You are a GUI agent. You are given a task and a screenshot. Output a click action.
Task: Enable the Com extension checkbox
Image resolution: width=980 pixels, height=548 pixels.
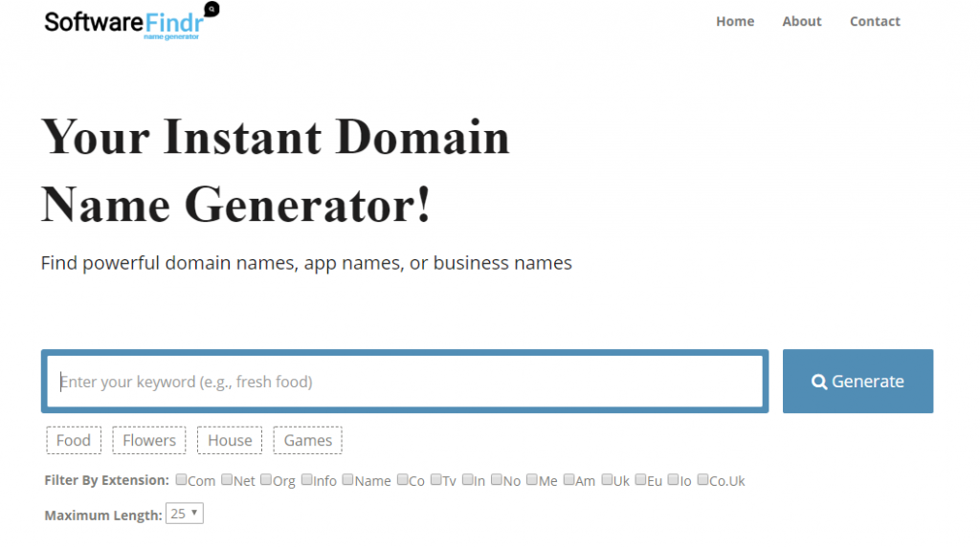click(x=181, y=479)
